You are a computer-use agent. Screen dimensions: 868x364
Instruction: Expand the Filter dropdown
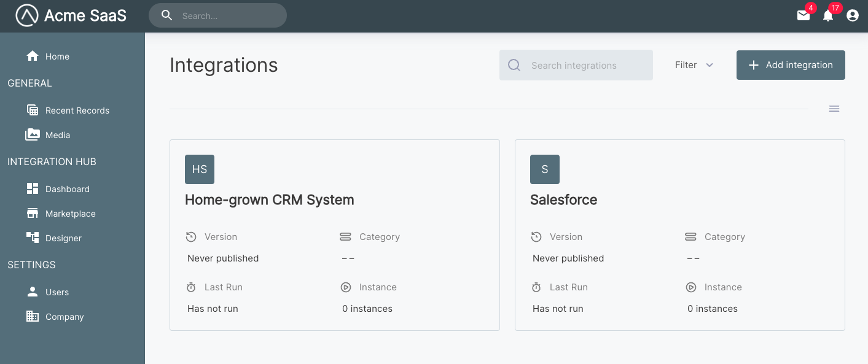coord(694,64)
